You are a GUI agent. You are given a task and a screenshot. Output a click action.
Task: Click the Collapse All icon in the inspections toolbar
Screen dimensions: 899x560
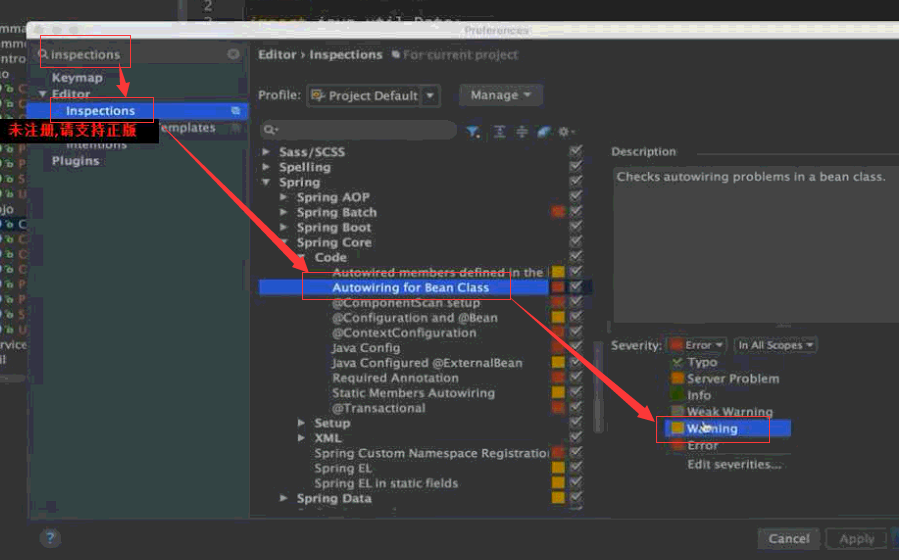tap(522, 132)
